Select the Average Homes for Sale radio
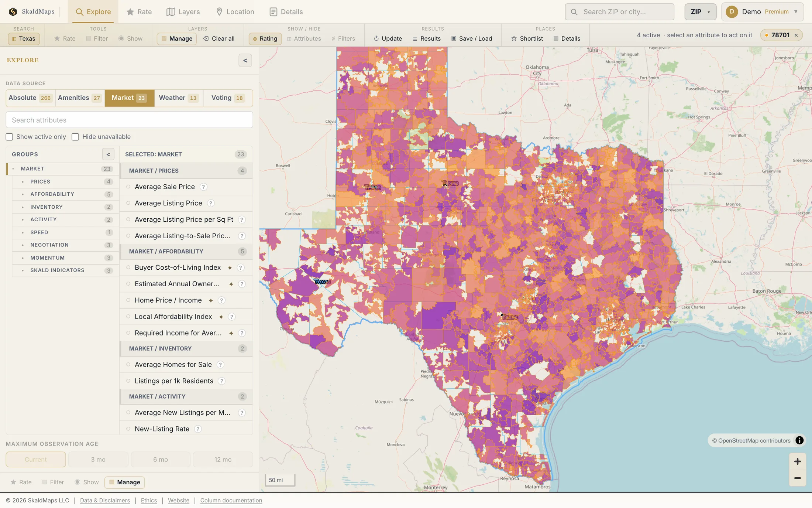Image resolution: width=812 pixels, height=508 pixels. tap(128, 365)
